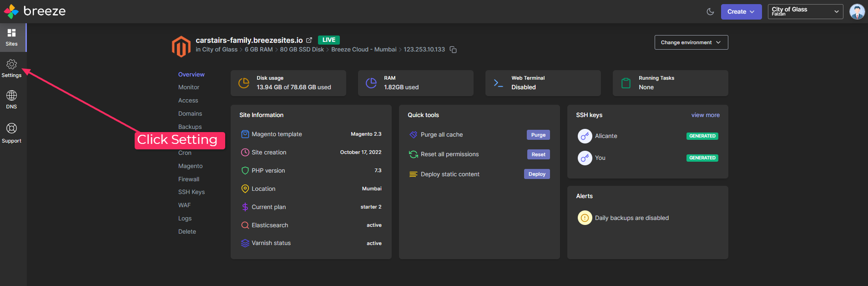Click the daily backups alert icon
Viewport: 868px width, 286px height.
click(x=585, y=218)
